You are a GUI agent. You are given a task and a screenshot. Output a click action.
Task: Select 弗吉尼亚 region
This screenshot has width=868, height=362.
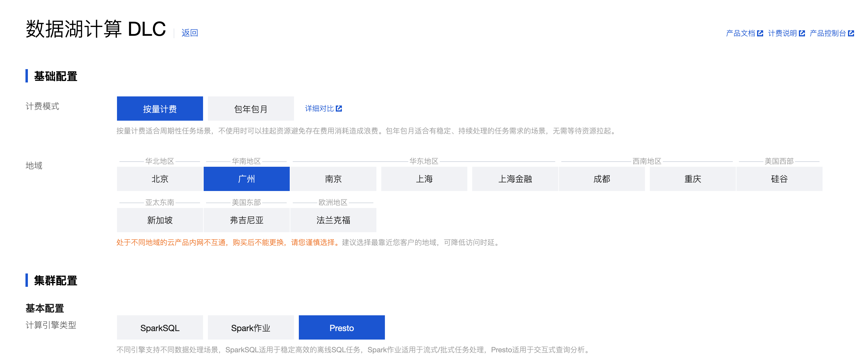click(x=246, y=220)
